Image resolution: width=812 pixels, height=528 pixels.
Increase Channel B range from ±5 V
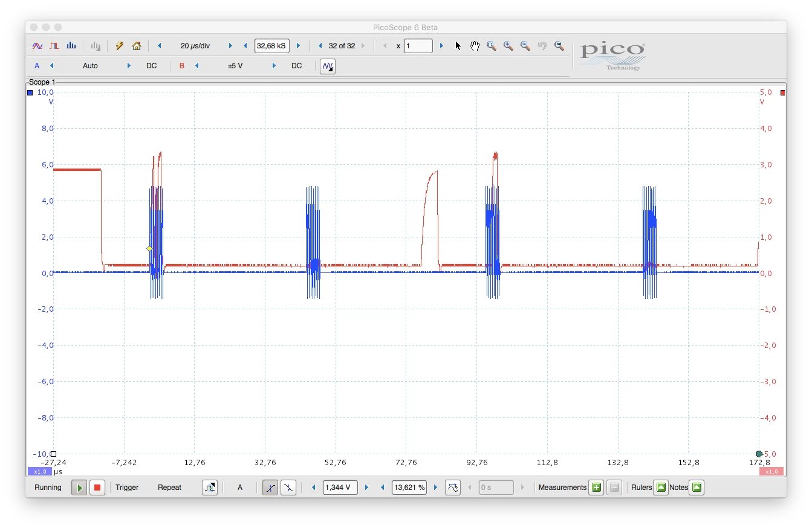click(x=274, y=66)
